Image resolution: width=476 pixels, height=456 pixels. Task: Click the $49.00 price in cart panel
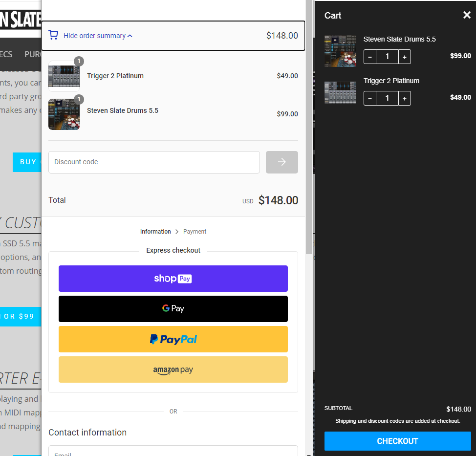(x=460, y=97)
